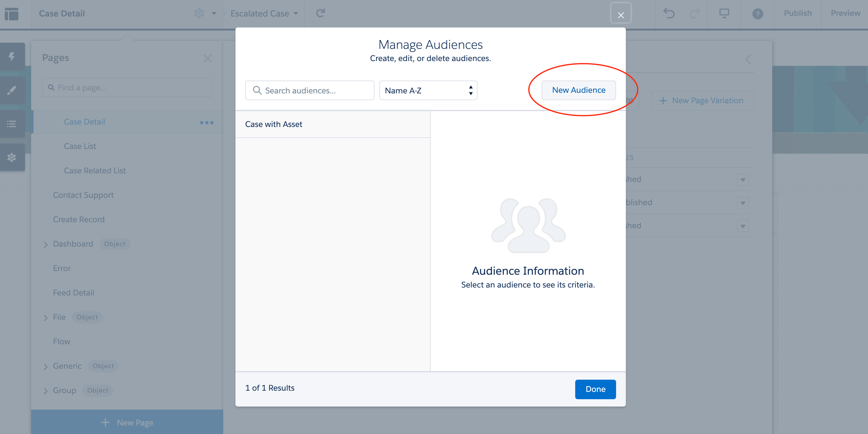Screen dimensions: 868x434
Task: Open the Page Structure list icon
Action: 12,124
